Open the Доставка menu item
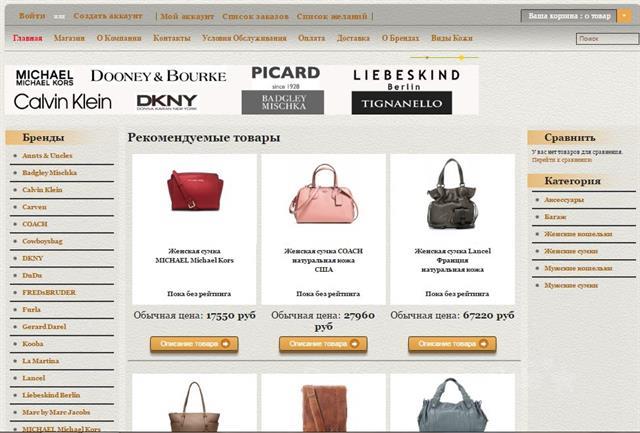This screenshot has width=640, height=433. coord(353,38)
